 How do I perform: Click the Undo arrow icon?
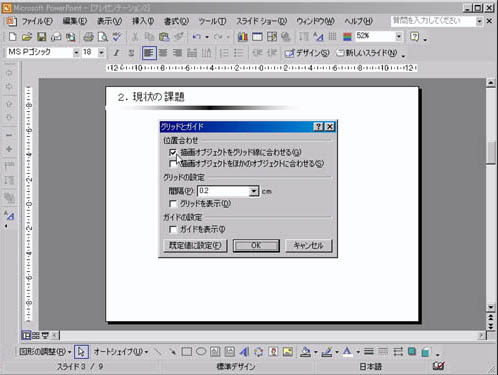click(x=197, y=36)
